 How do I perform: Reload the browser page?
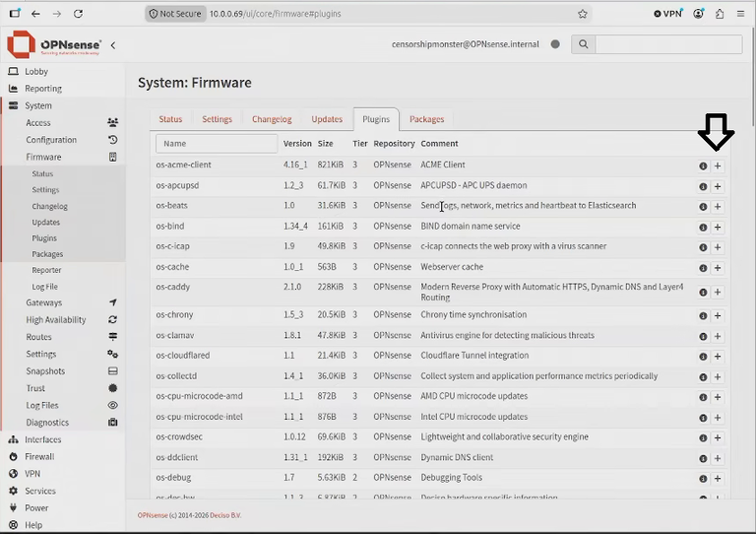[x=78, y=14]
